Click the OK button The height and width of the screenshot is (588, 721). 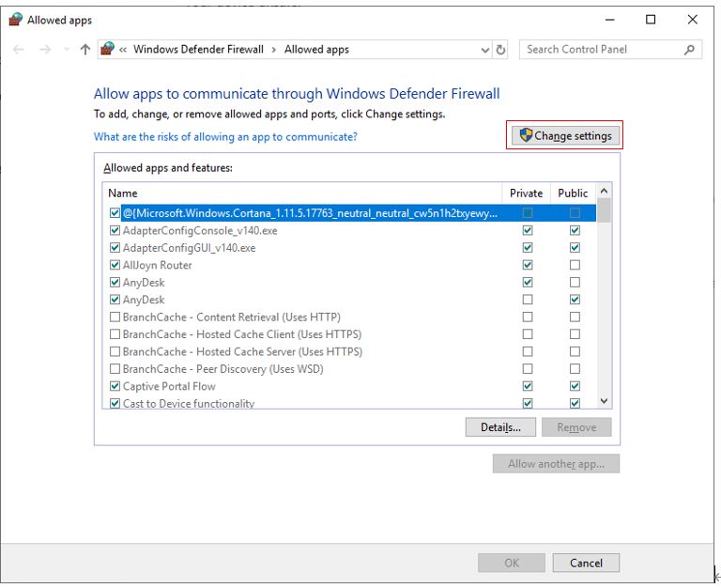tap(512, 563)
